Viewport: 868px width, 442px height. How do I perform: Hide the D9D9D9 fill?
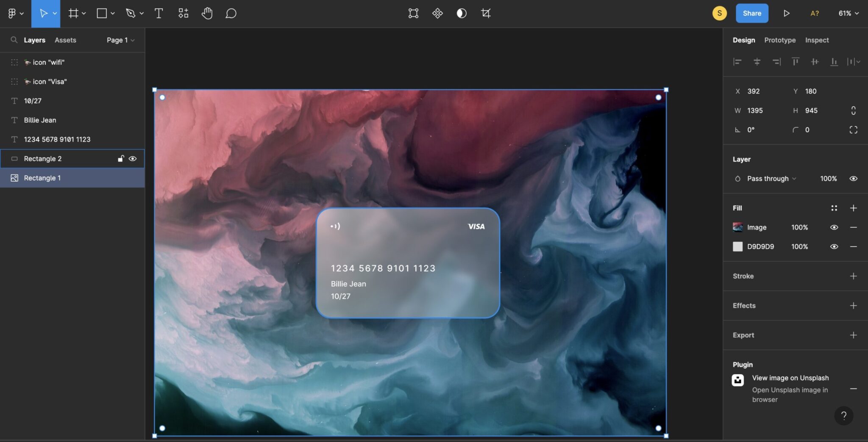(x=833, y=246)
